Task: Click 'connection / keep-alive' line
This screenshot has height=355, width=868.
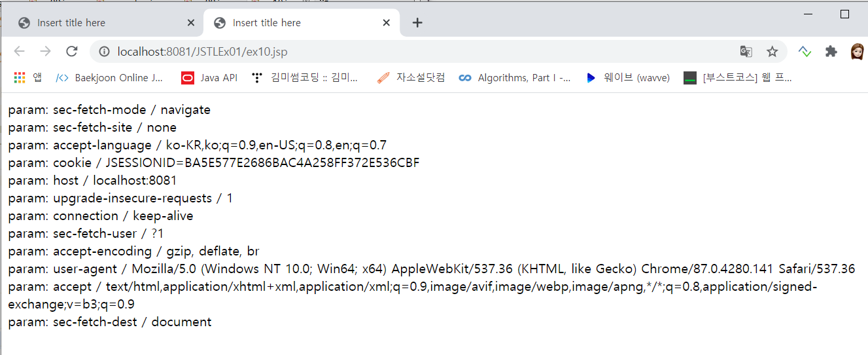Action: [101, 216]
